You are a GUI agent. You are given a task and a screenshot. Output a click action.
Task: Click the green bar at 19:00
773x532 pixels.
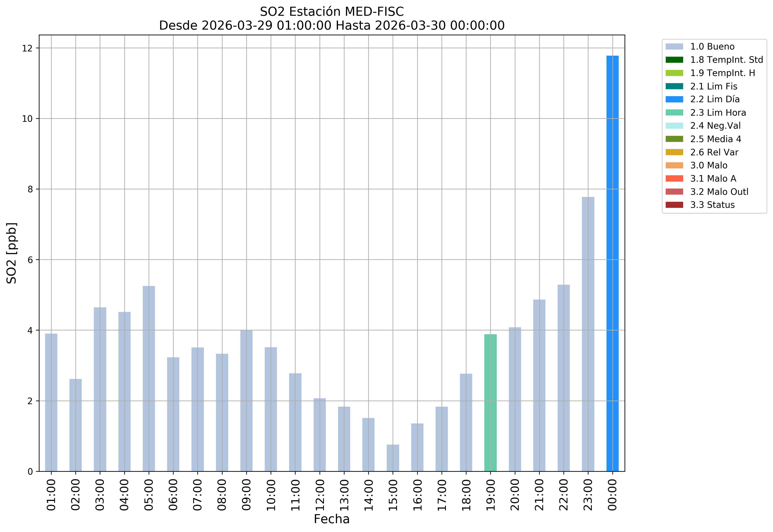[x=490, y=403]
